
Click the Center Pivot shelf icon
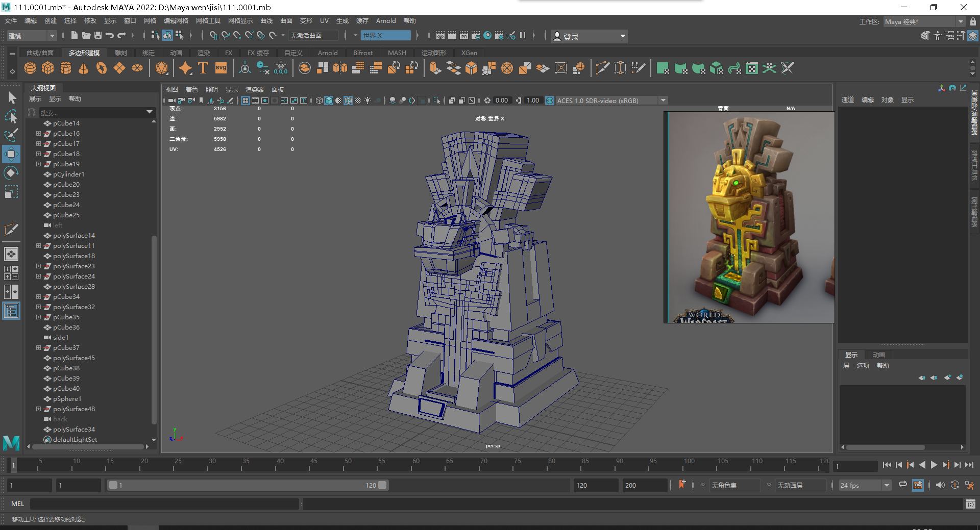pos(245,68)
